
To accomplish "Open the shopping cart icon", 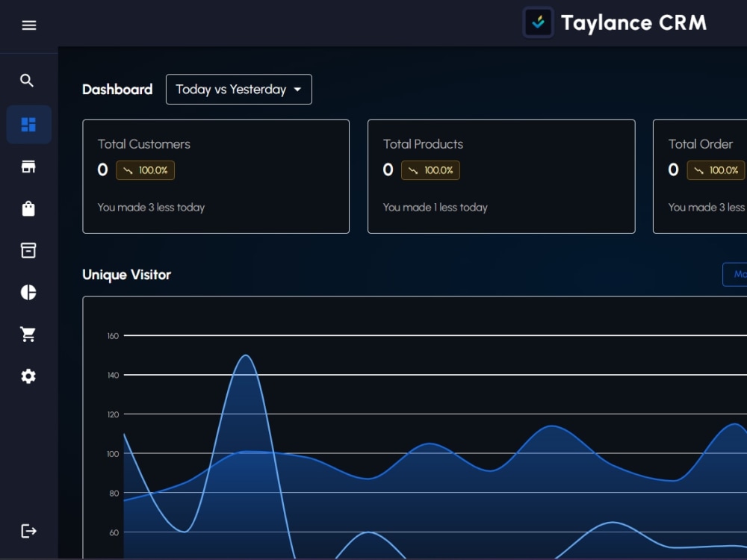I will pos(28,335).
